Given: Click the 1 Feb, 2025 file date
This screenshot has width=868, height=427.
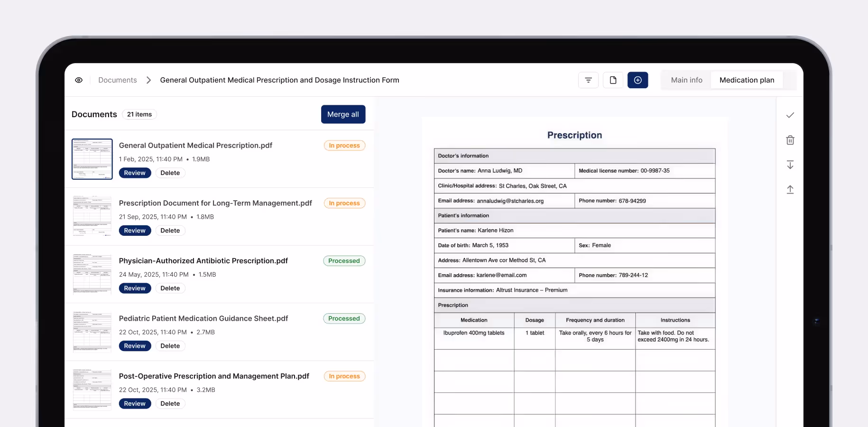Looking at the screenshot, I should pyautogui.click(x=151, y=159).
